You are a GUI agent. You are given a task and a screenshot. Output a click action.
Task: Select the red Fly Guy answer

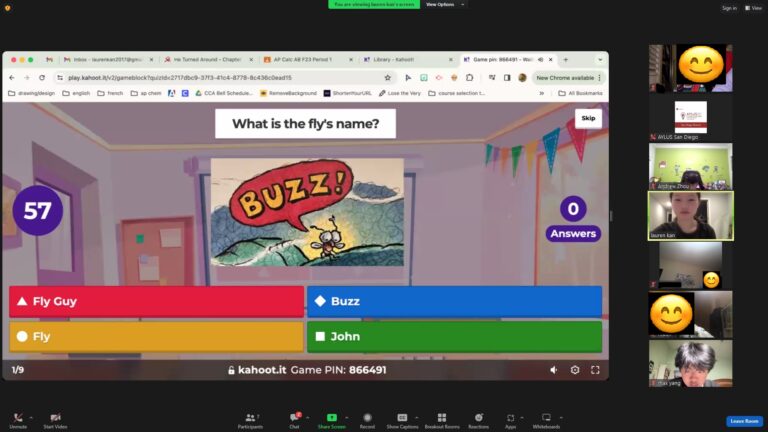click(156, 301)
